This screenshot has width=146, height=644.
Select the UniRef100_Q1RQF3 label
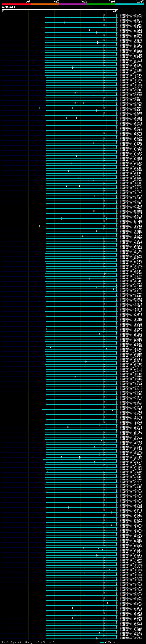(x=131, y=550)
